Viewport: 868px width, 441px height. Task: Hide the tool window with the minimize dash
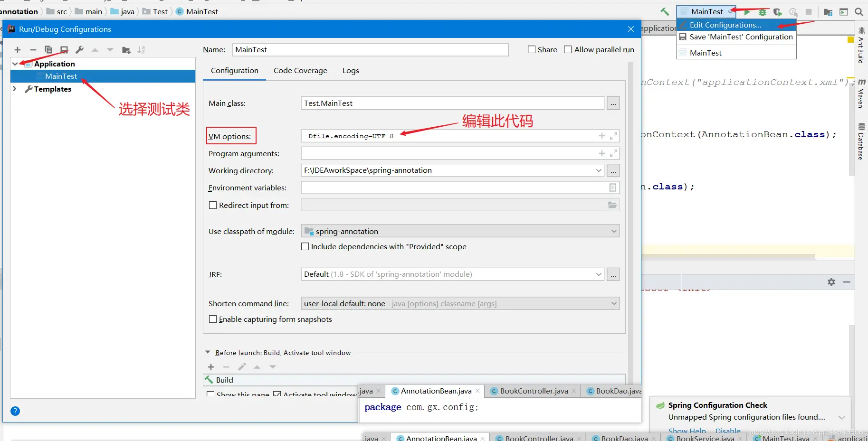pyautogui.click(x=847, y=282)
